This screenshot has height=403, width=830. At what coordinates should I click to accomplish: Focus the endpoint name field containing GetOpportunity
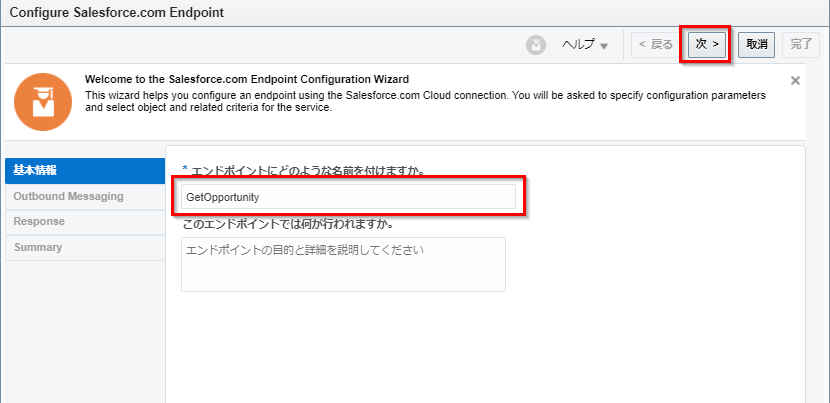(348, 197)
